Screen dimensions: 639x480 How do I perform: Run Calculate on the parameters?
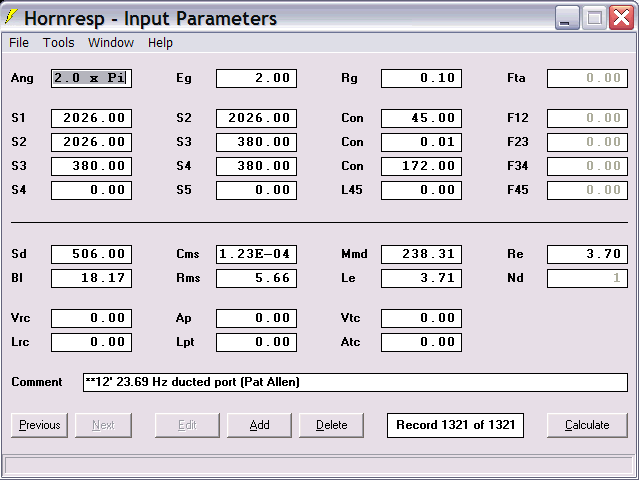click(587, 425)
